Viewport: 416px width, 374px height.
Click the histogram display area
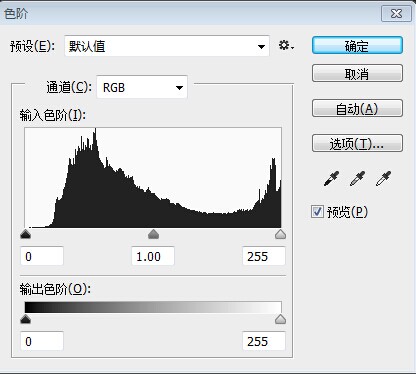tap(153, 178)
